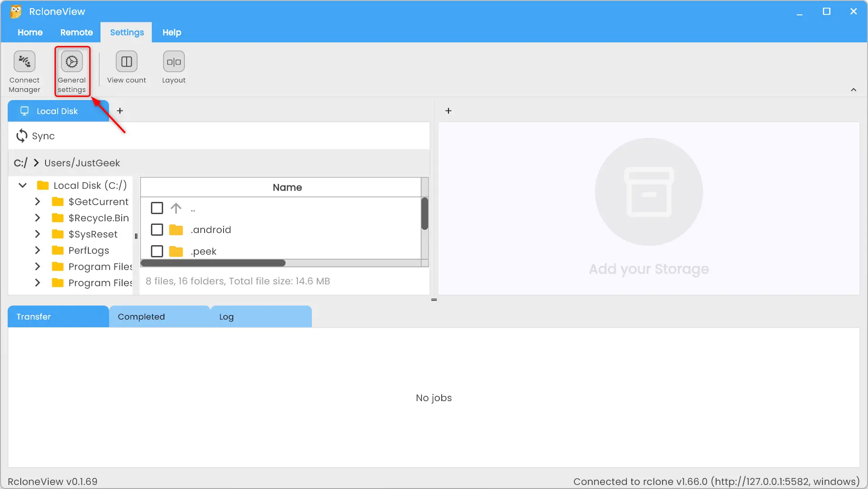Click the folder icon of Local Disk (C:/)
Image resolution: width=868 pixels, height=489 pixels.
point(43,185)
